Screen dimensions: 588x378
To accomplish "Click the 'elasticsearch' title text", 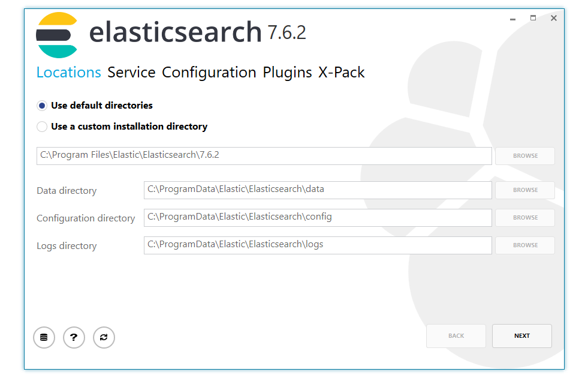I will click(175, 32).
